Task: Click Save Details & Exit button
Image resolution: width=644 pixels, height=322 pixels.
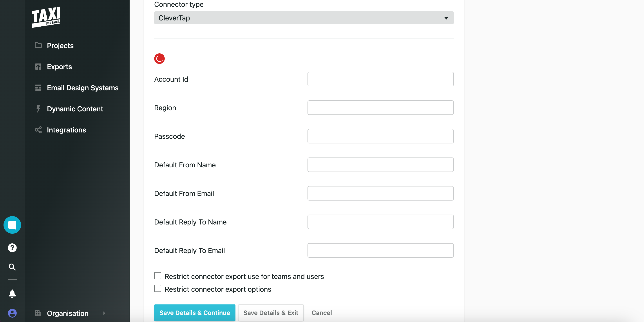Action: (271, 313)
